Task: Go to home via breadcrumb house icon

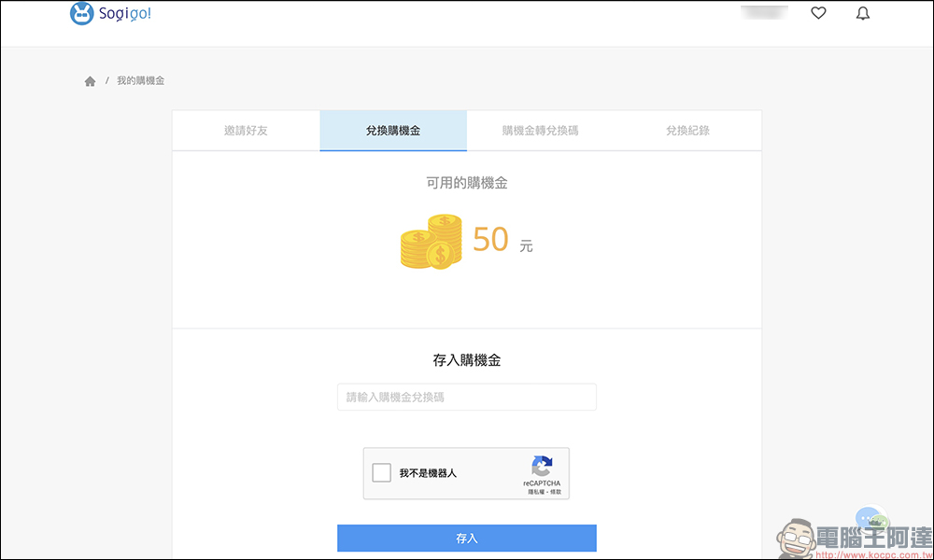Action: (x=90, y=81)
